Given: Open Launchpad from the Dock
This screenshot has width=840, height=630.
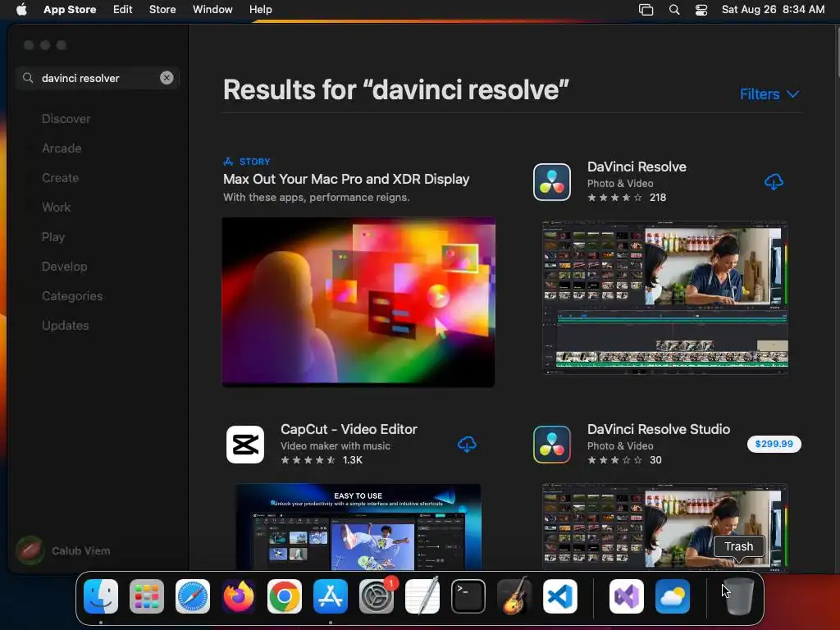Looking at the screenshot, I should click(x=147, y=596).
